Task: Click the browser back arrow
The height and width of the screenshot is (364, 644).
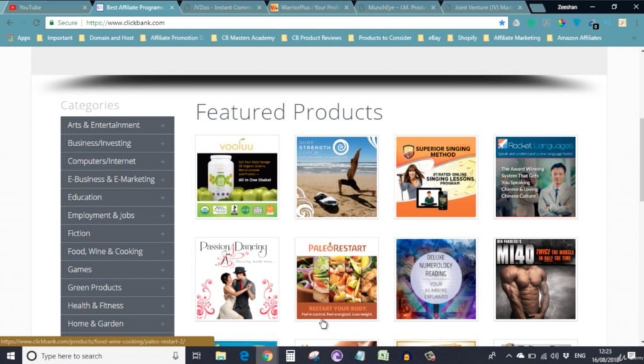Action: tap(10, 23)
